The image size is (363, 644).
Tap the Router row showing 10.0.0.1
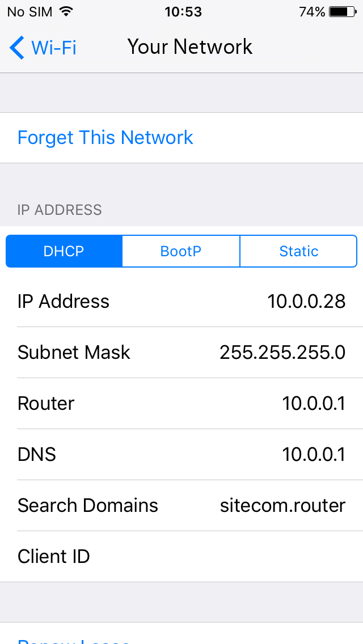tap(181, 403)
